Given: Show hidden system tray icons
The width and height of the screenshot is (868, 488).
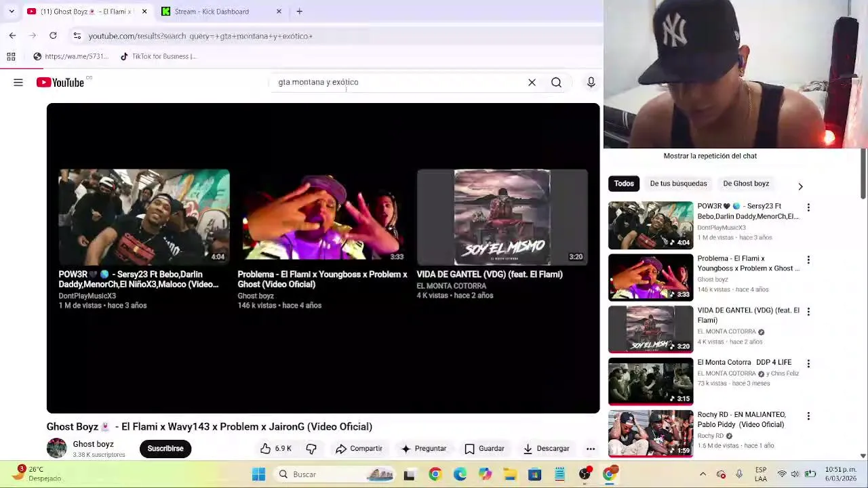Looking at the screenshot, I should click(703, 474).
